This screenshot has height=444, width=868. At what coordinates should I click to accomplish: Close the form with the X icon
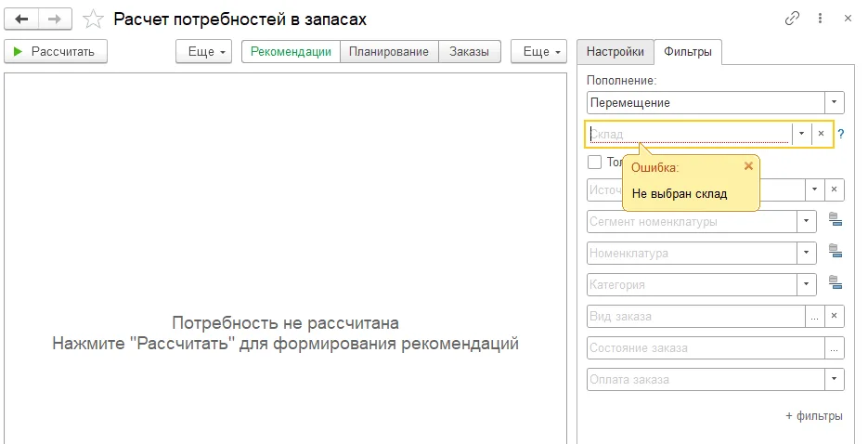(848, 19)
